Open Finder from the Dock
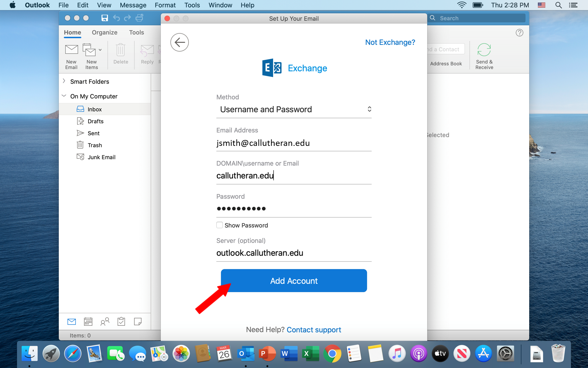The image size is (588, 368). click(x=29, y=354)
